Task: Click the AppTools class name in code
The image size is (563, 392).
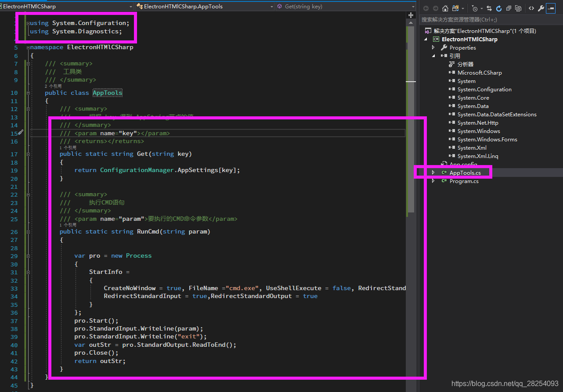Action: pos(108,93)
